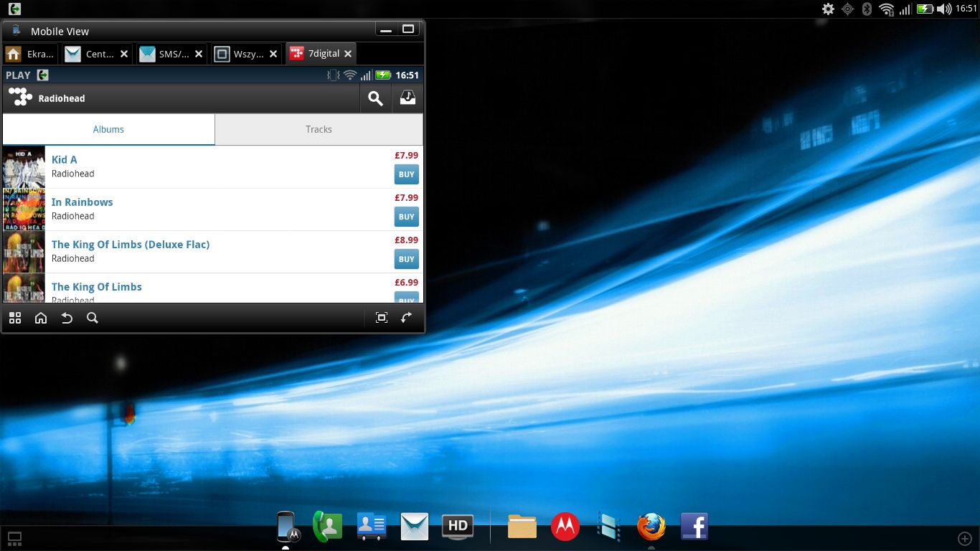Launch the HD multimedia dock icon
980x551 pixels.
coord(458,527)
